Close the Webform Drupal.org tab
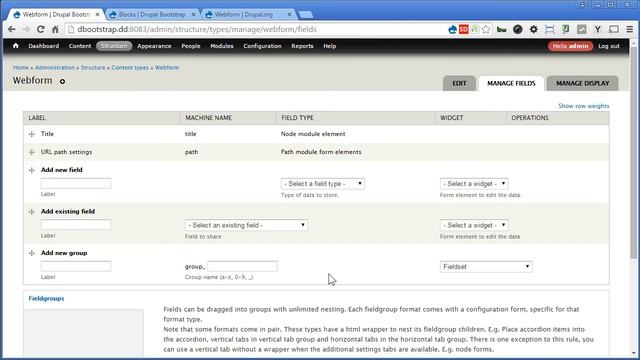The image size is (640, 360). click(x=289, y=14)
